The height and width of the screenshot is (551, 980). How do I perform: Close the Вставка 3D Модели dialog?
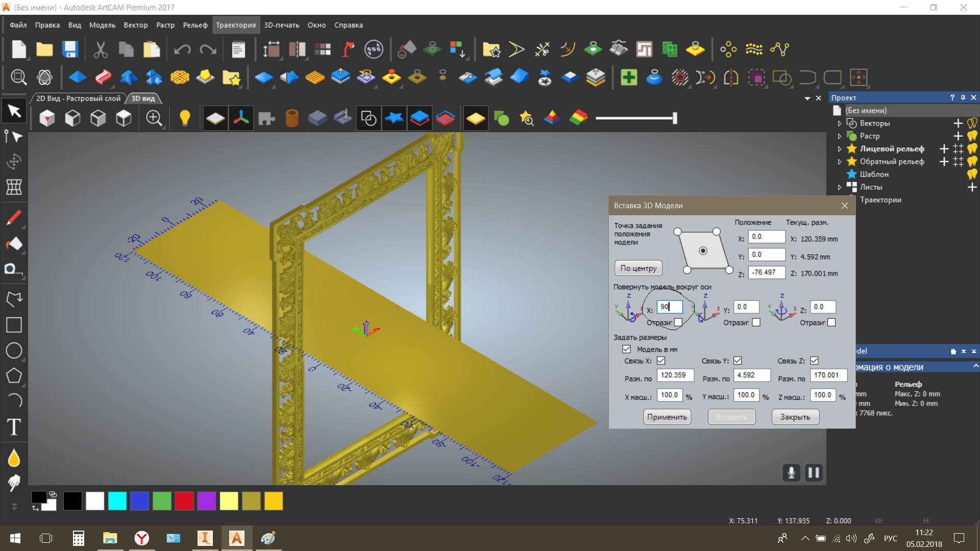click(845, 206)
